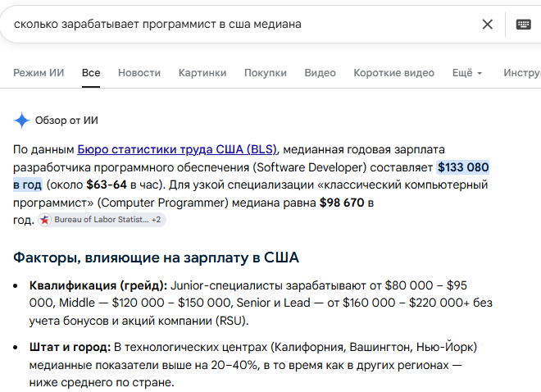Switch to the Видео tab
Screen dimensions: 541x392
click(320, 73)
